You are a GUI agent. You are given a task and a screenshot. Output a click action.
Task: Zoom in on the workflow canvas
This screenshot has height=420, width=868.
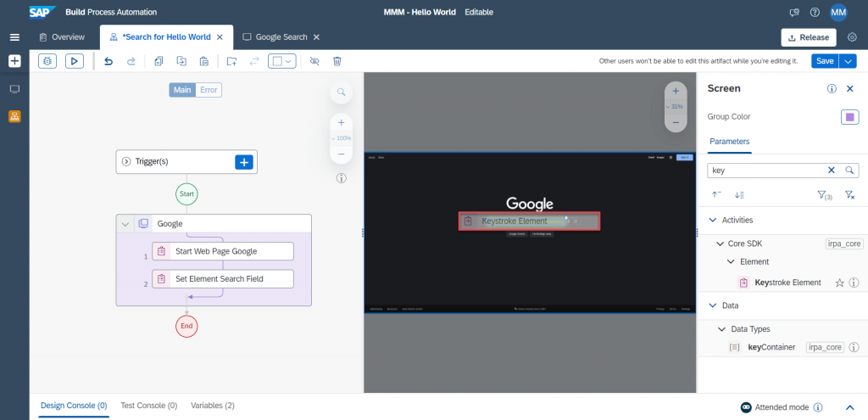342,123
